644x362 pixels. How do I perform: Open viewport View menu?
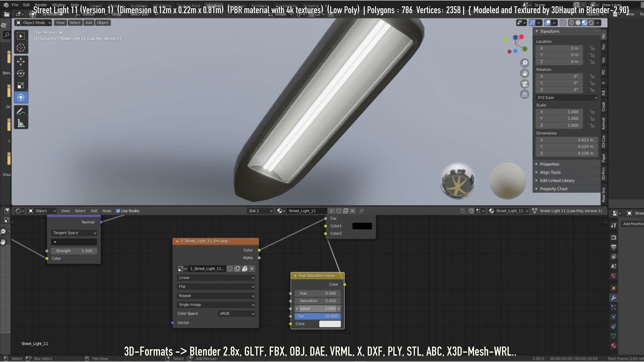pyautogui.click(x=60, y=23)
